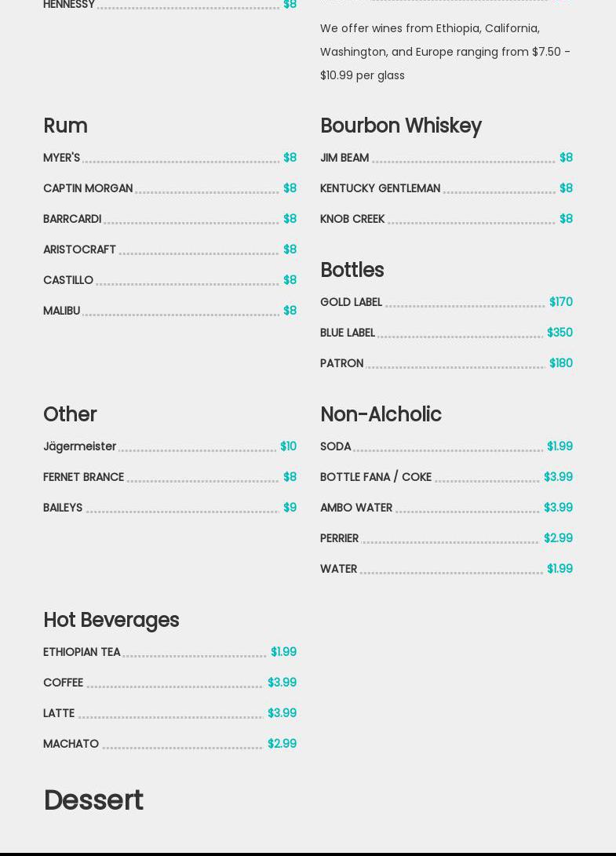
Task: Click the Bourbon Whiskey heading
Action: (400, 126)
